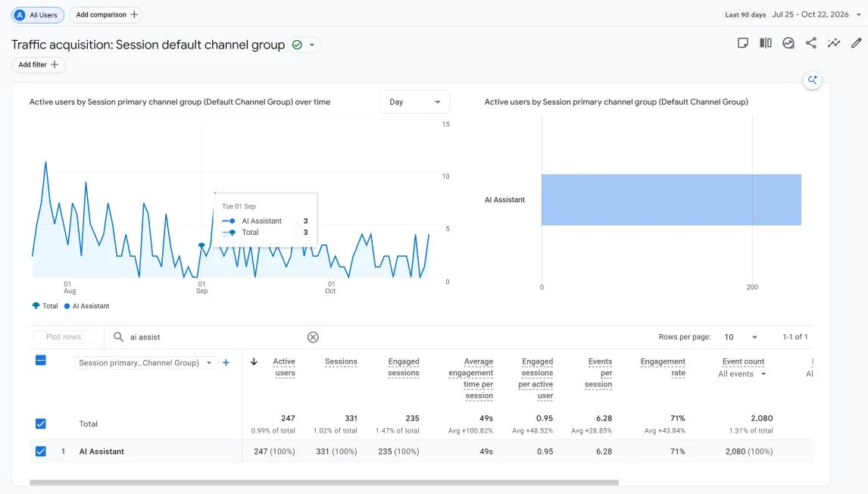Click the '331 (100%)' sessions cell
868x494 pixels.
click(336, 452)
